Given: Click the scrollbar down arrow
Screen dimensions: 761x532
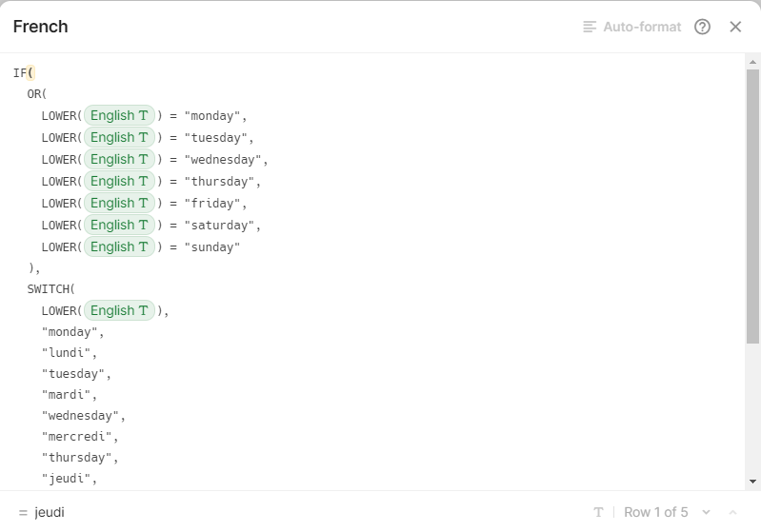Looking at the screenshot, I should click(752, 482).
